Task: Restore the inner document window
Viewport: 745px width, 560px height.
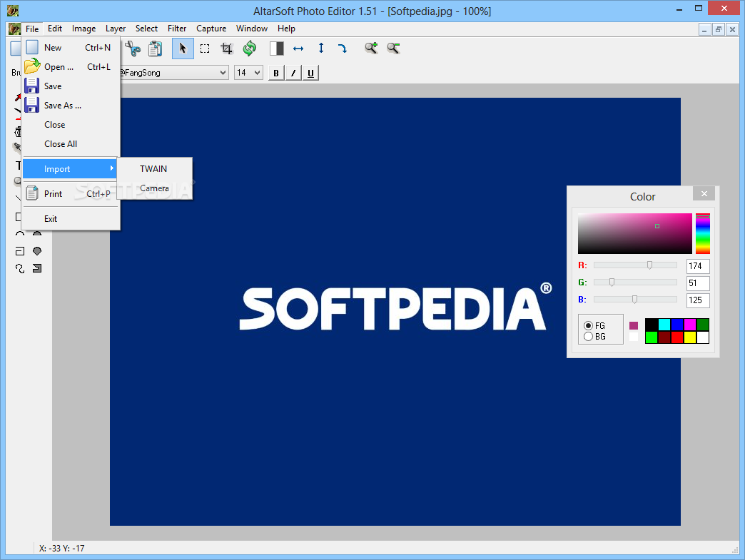Action: point(719,29)
